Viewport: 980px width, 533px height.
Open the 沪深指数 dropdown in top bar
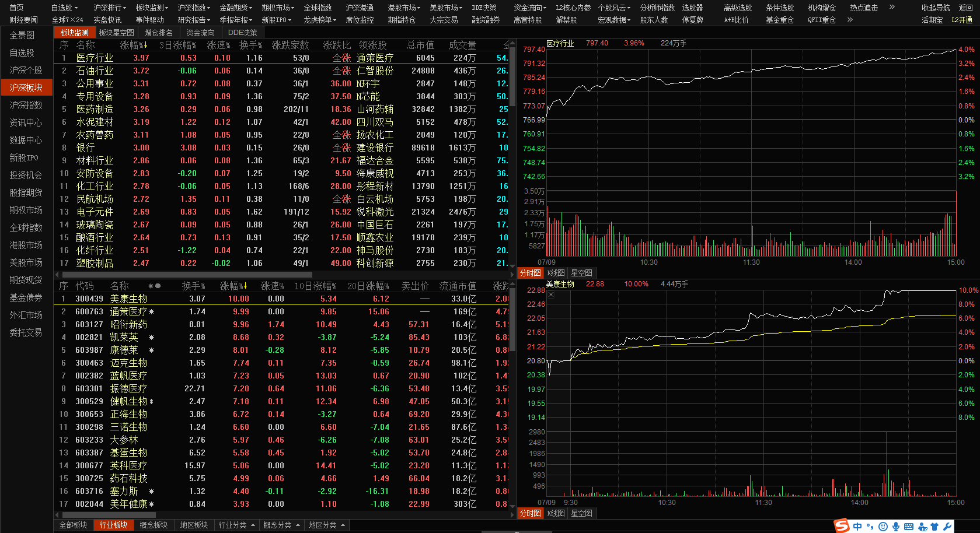click(194, 8)
